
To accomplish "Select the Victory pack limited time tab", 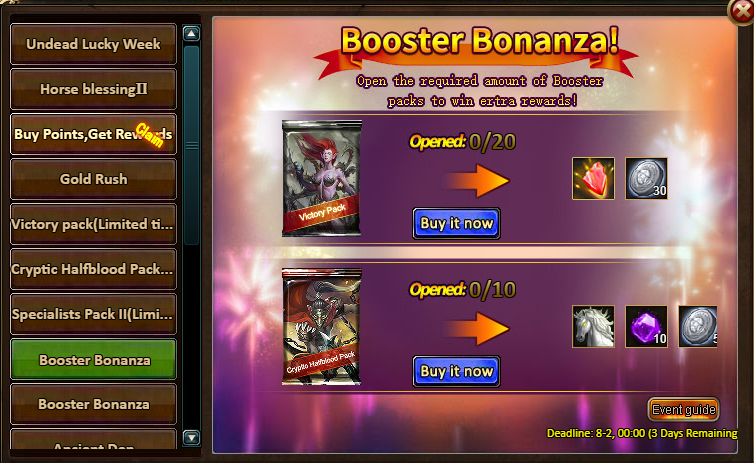I will [x=93, y=225].
